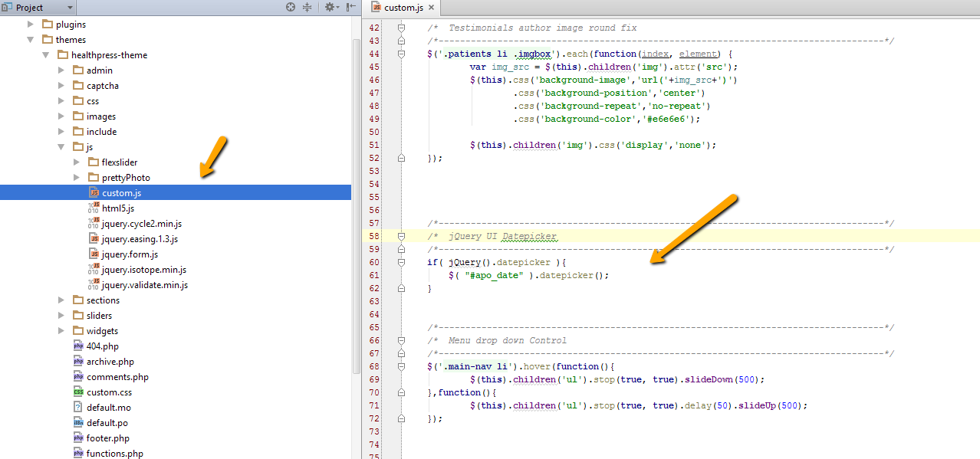Click the default.mo file icon
This screenshot has width=980, height=459.
coord(78,407)
